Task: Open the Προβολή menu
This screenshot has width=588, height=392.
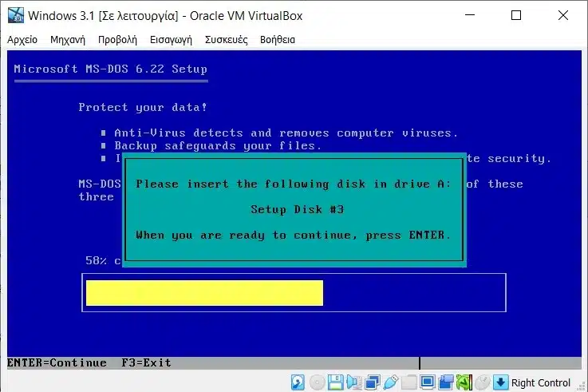Action: [117, 40]
